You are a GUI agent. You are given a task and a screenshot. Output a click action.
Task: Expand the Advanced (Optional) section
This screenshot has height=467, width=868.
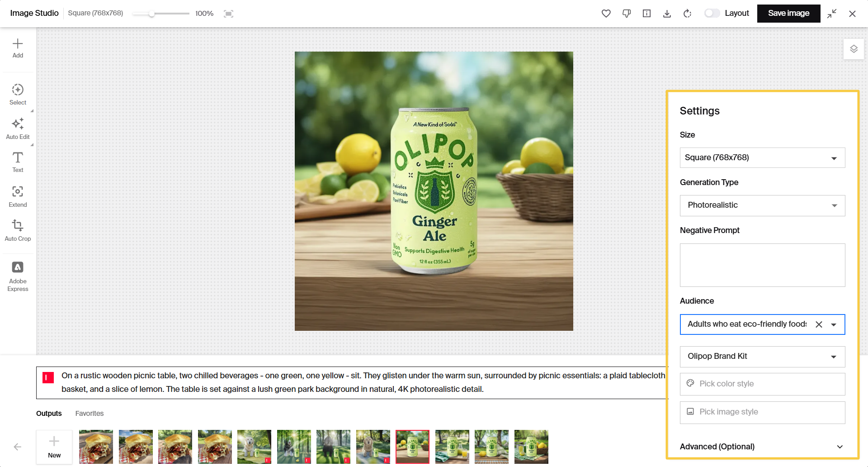pyautogui.click(x=762, y=447)
